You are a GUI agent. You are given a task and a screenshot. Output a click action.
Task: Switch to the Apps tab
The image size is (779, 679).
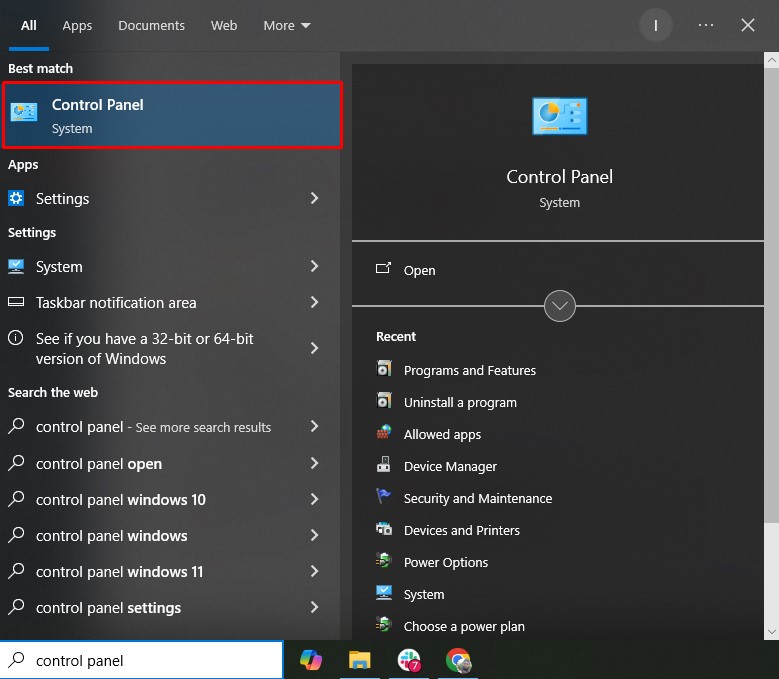pyautogui.click(x=77, y=25)
